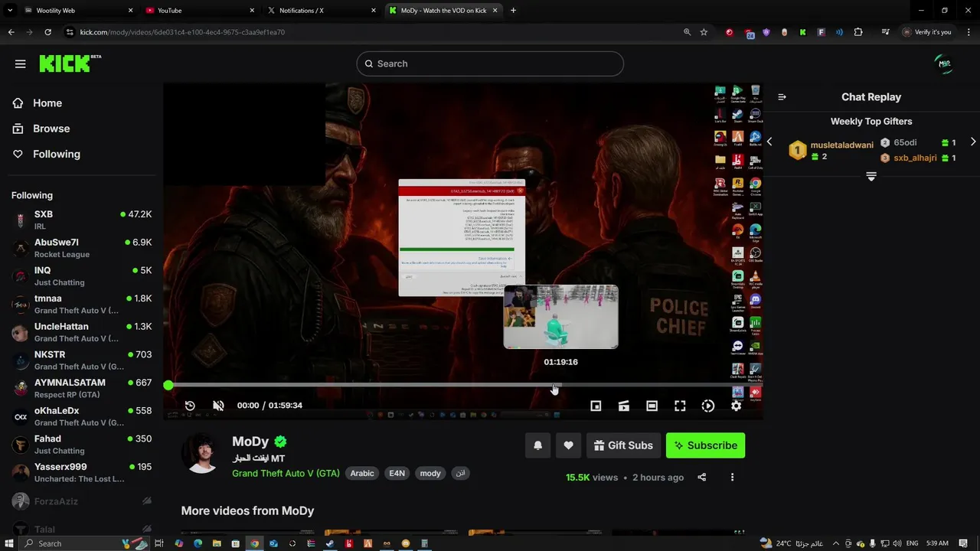Screen dimensions: 980x551
Task: Open video player settings gear
Action: pos(736,406)
